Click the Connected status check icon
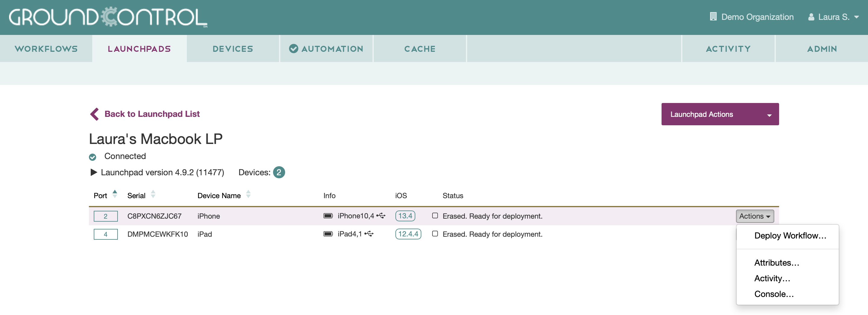 tap(93, 157)
